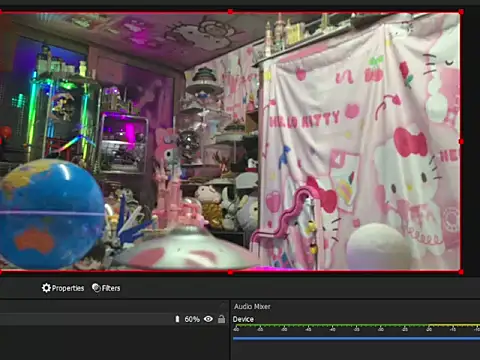Toggle the lock on the selected source

pyautogui.click(x=221, y=319)
